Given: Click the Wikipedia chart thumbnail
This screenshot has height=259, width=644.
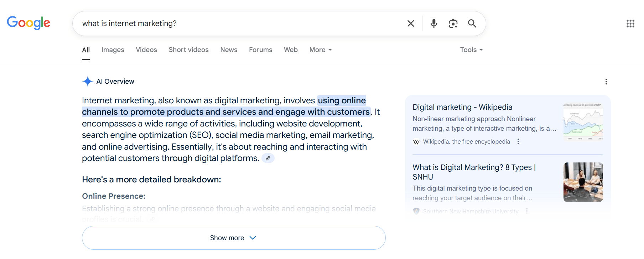Looking at the screenshot, I should (583, 122).
